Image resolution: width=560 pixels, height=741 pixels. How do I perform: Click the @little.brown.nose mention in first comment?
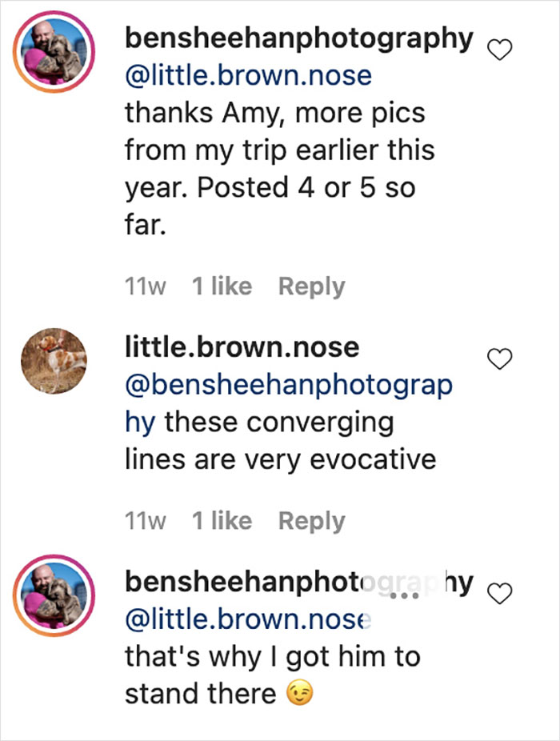pyautogui.click(x=246, y=74)
